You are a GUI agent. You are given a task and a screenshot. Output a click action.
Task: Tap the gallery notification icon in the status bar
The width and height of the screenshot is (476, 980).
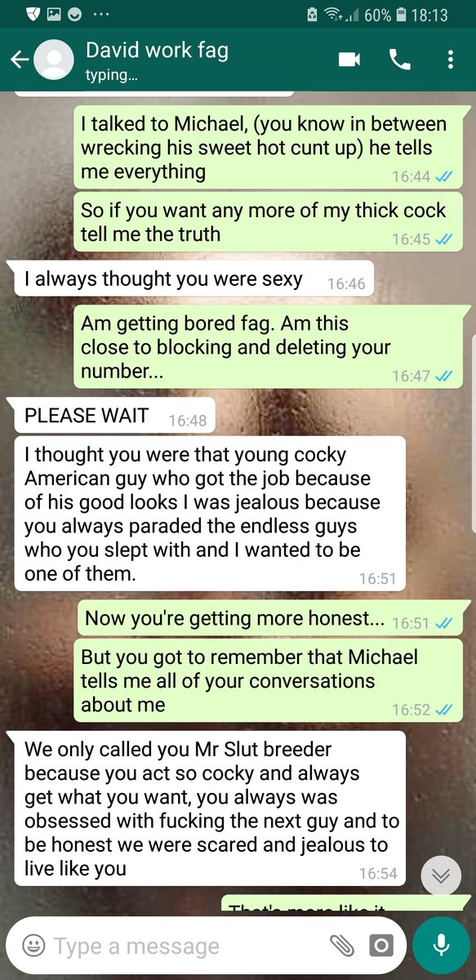[x=53, y=15]
